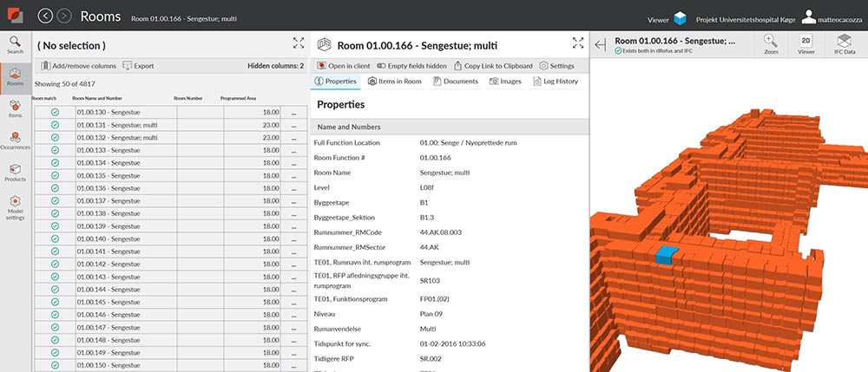This screenshot has height=372, width=868.
Task: Click the Name and Numbers section header
Action: (450, 127)
